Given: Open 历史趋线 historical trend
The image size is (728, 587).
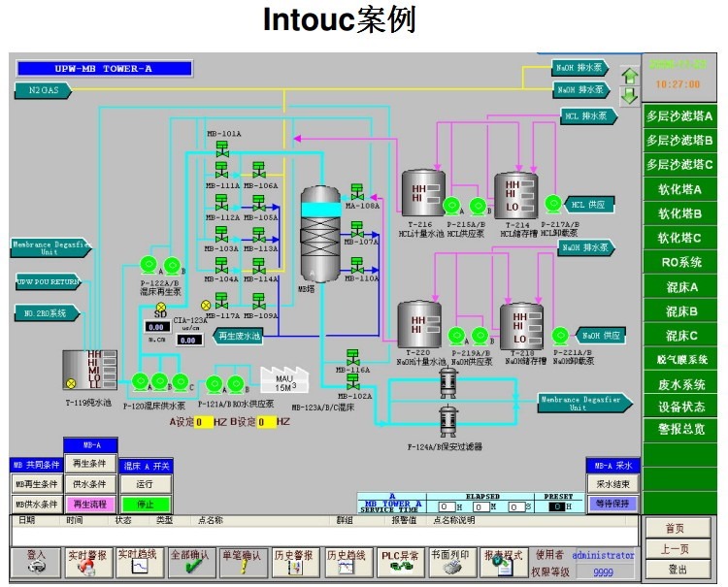Looking at the screenshot, I should click(x=347, y=563).
